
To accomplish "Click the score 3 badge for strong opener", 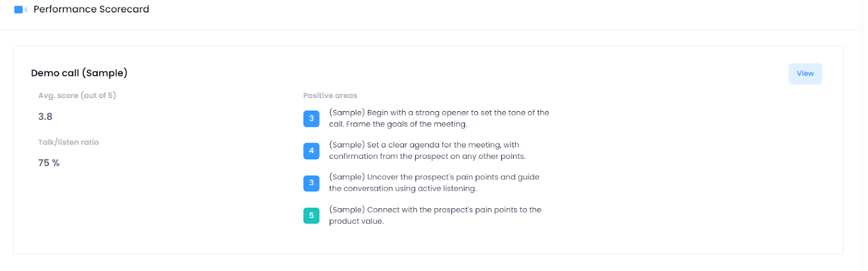I will click(x=311, y=119).
